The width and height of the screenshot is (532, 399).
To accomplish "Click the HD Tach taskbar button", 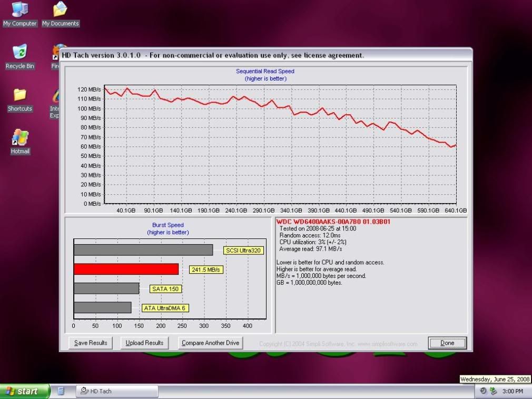I will (117, 391).
